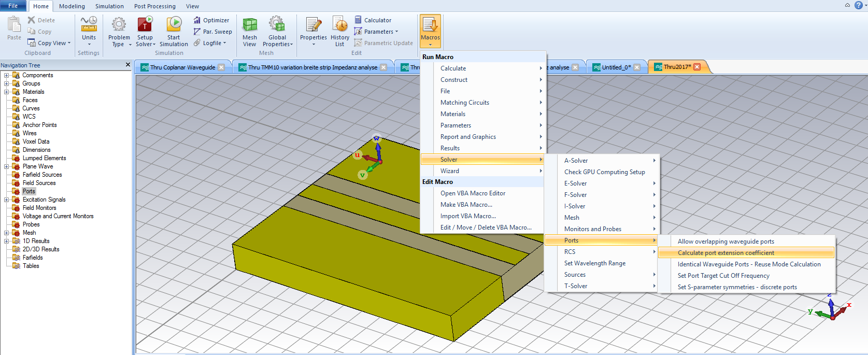Screen dimensions: 868x355
Task: Open the Par. Sweep tool
Action: click(213, 32)
